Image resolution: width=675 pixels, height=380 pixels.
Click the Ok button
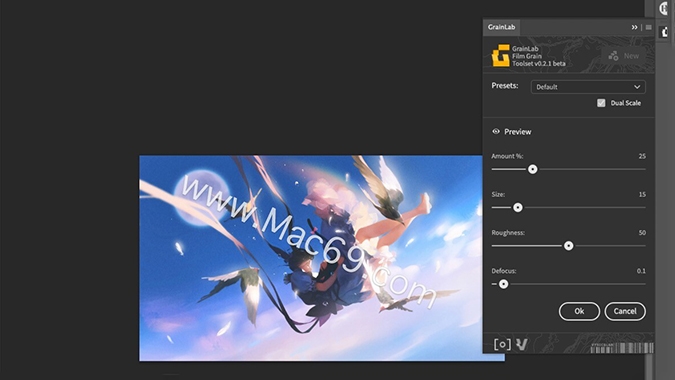coord(579,311)
